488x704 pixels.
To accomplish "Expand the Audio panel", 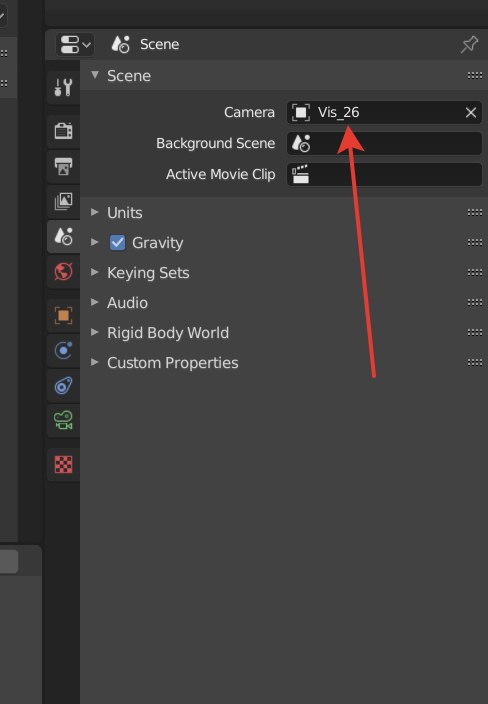I will tap(95, 302).
